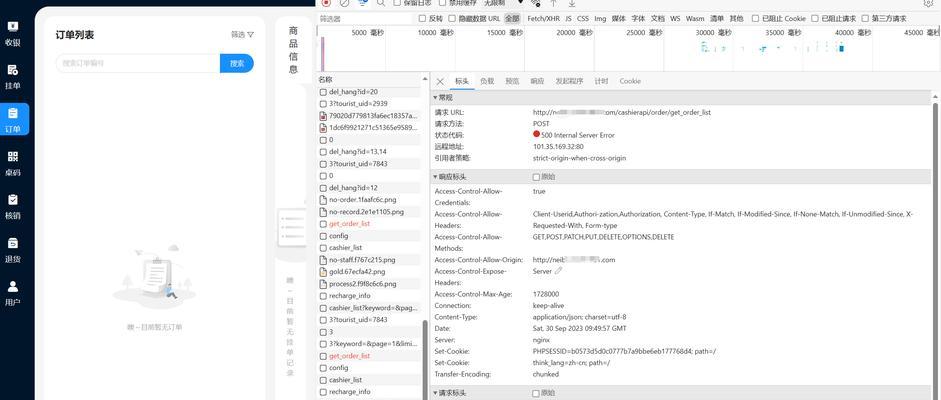Check 原始 checkbox in 请求标头 section

point(536,393)
